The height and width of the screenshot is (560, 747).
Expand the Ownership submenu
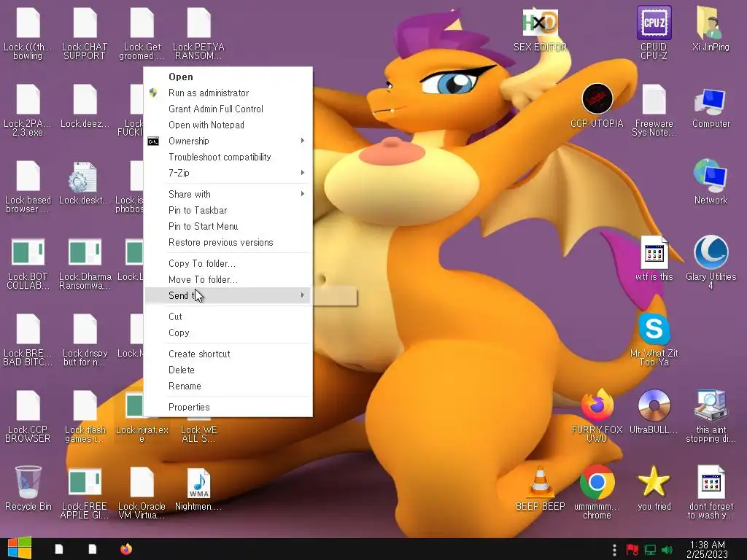tap(228, 141)
